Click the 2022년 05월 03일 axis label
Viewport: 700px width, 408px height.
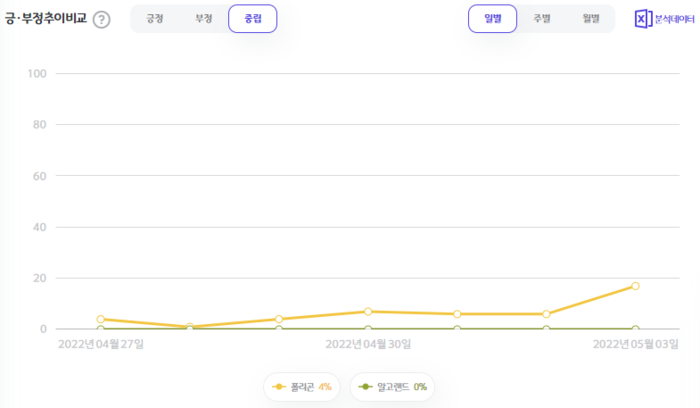click(635, 345)
